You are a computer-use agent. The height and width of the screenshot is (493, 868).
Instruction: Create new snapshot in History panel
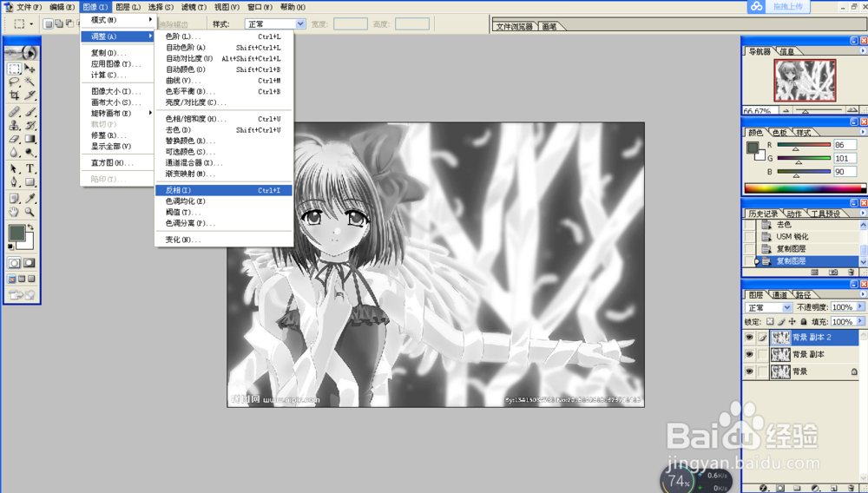click(833, 273)
